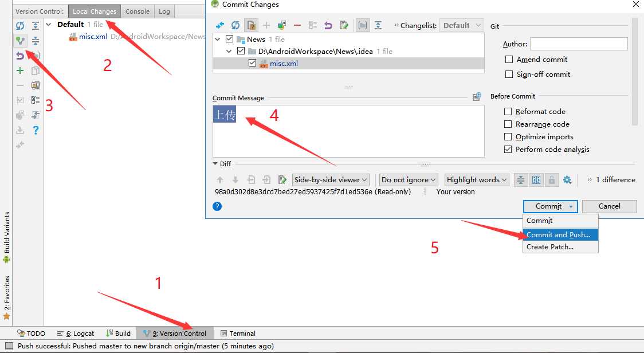Click the purple Revert arrow in the dialog toolbar
Viewport: 644px width, 353px height.
click(328, 25)
